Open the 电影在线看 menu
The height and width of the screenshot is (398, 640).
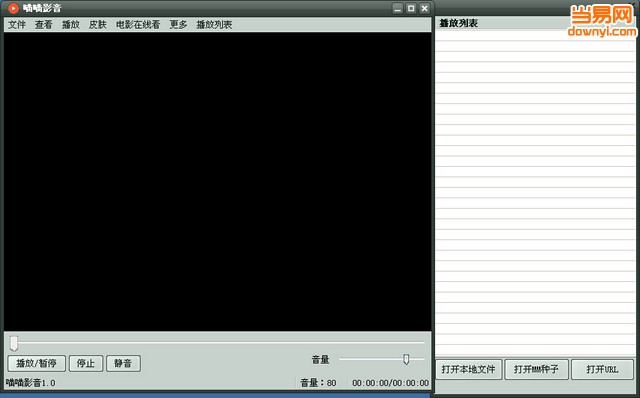[138, 24]
